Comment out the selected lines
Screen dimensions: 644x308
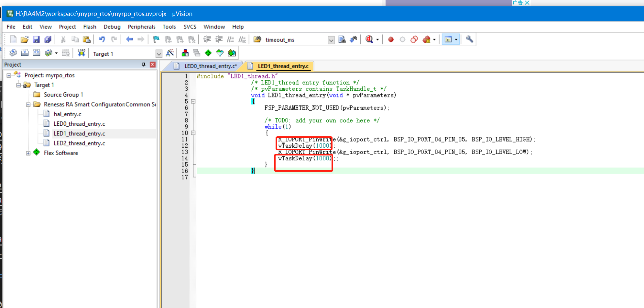click(230, 40)
